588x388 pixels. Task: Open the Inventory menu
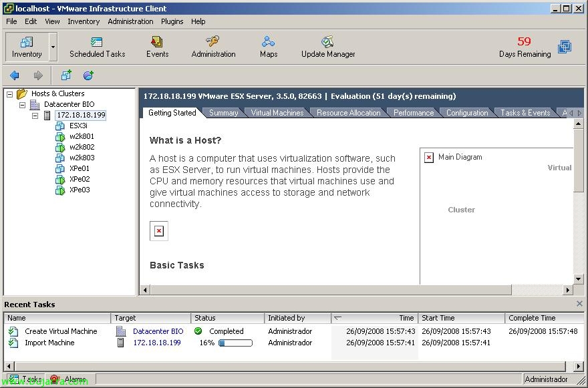point(84,21)
